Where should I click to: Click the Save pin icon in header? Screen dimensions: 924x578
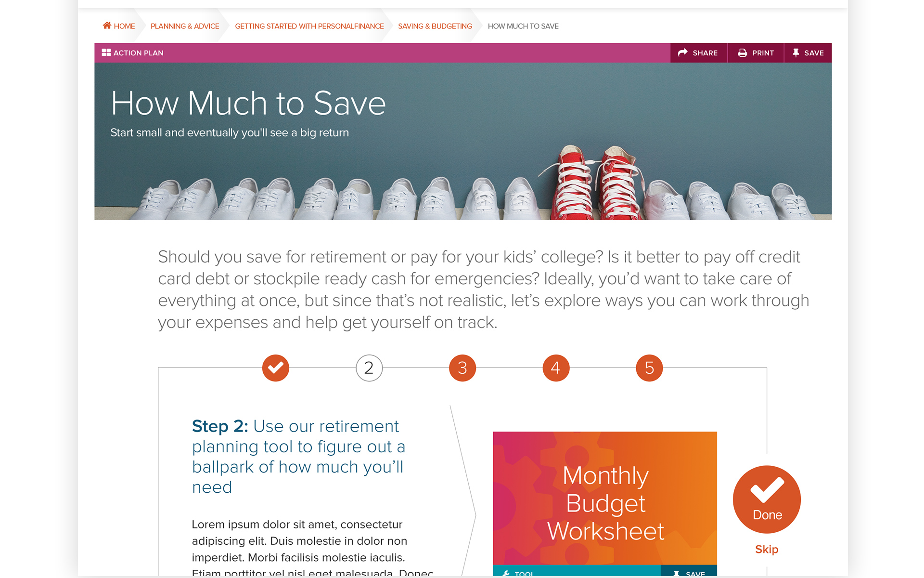[x=796, y=53]
